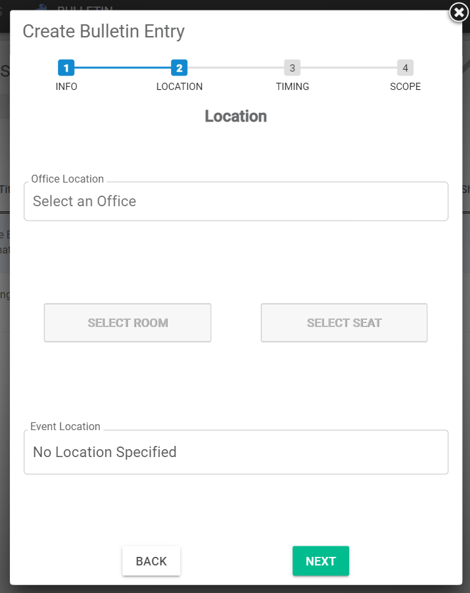Go to the INFO step label
This screenshot has height=593, width=470.
tap(66, 87)
